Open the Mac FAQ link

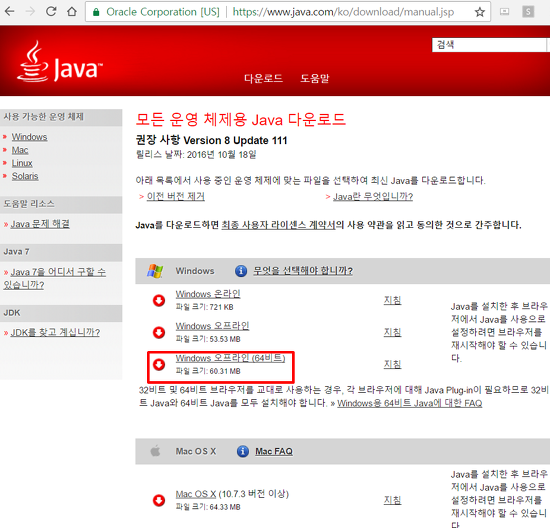click(x=274, y=451)
